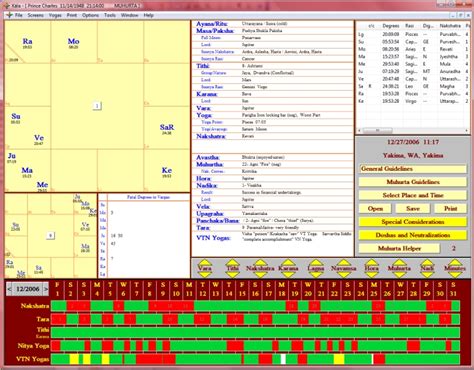
Task: Increase Nadi using its up arrow
Action: pos(427,262)
